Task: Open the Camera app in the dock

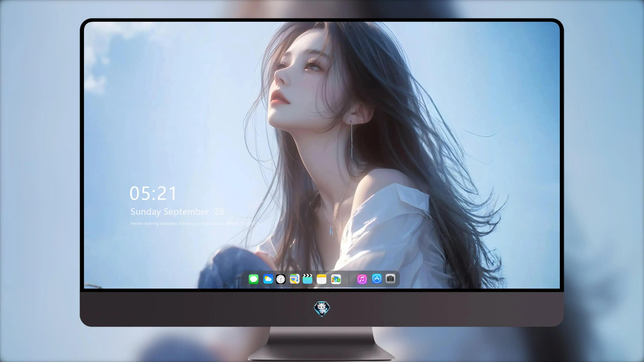Action: coord(390,279)
